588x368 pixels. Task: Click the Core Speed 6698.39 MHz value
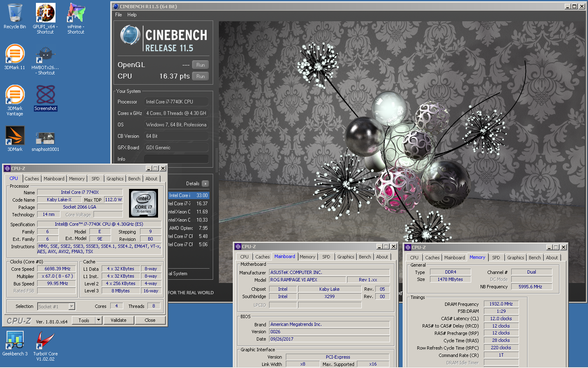pyautogui.click(x=57, y=269)
